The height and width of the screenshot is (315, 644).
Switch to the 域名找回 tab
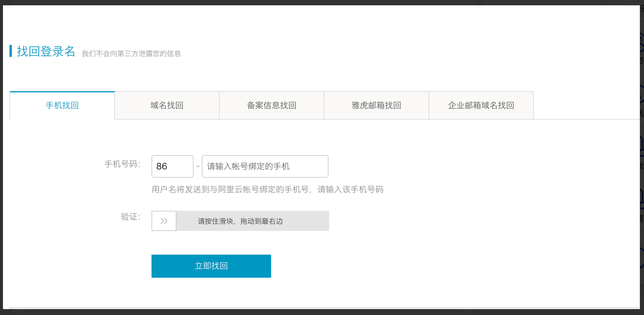[166, 105]
